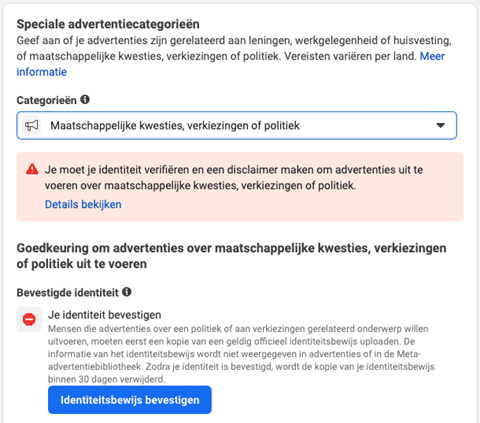
Task: Click the empty pink area of the warning banner
Action: click(293, 205)
